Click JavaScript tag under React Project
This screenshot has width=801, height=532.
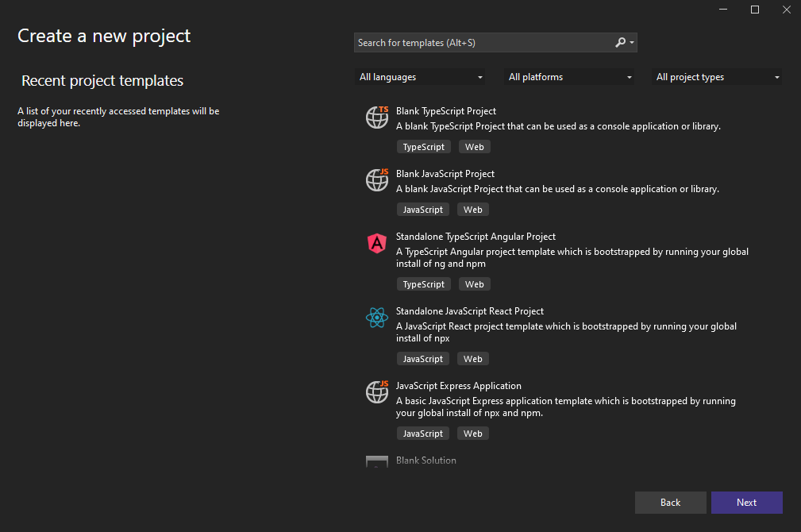click(x=423, y=359)
